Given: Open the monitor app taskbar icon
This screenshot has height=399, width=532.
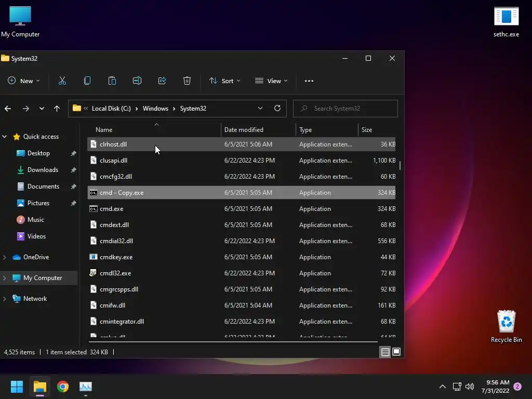Looking at the screenshot, I should tap(86, 387).
